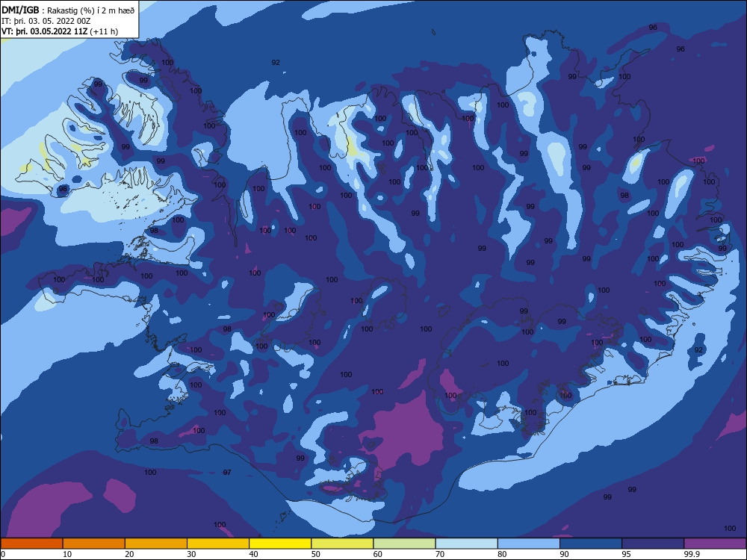Image resolution: width=747 pixels, height=560 pixels.
Task: Click the legend tick label '60'
Action: [378, 554]
